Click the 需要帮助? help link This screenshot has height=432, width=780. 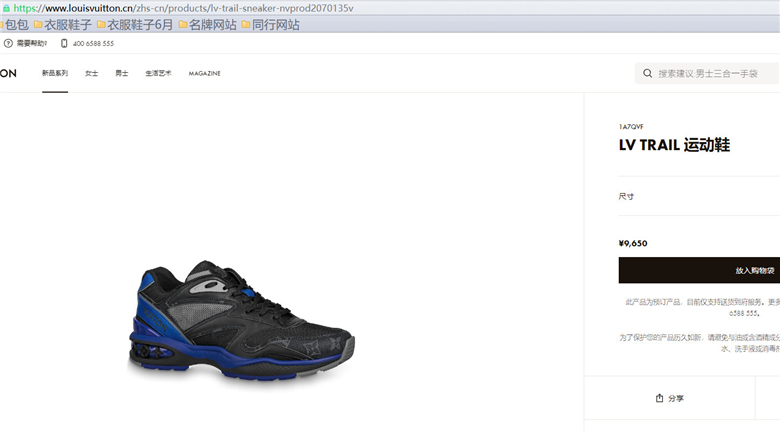click(32, 43)
